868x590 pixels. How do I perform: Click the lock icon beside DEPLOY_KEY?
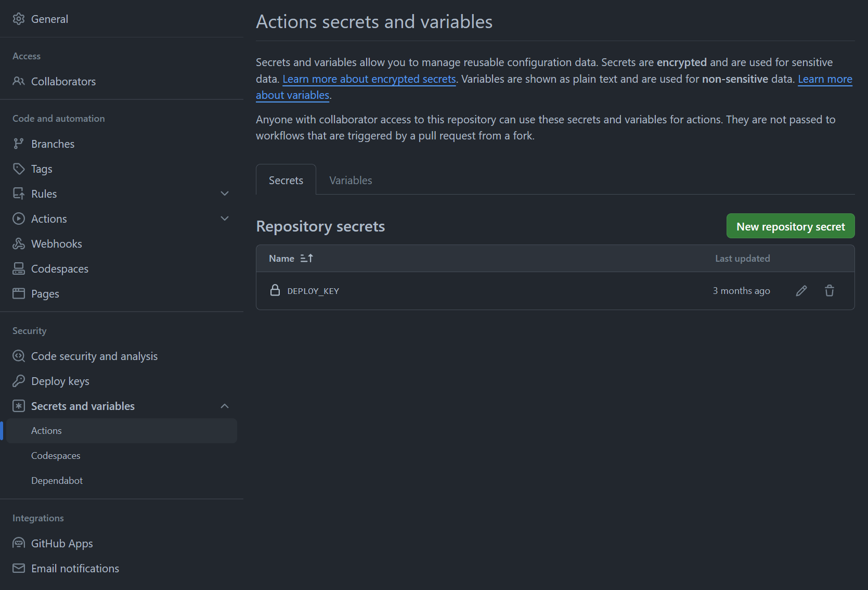[x=275, y=290]
